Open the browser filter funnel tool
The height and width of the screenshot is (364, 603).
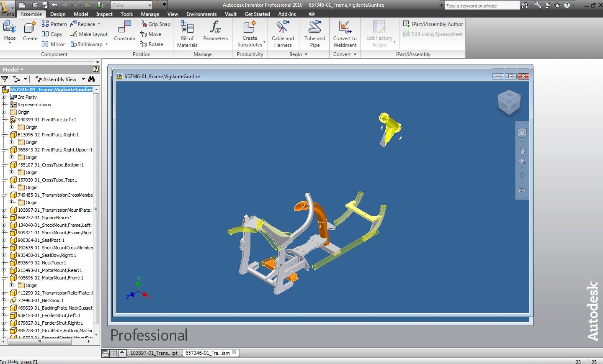pyautogui.click(x=5, y=79)
